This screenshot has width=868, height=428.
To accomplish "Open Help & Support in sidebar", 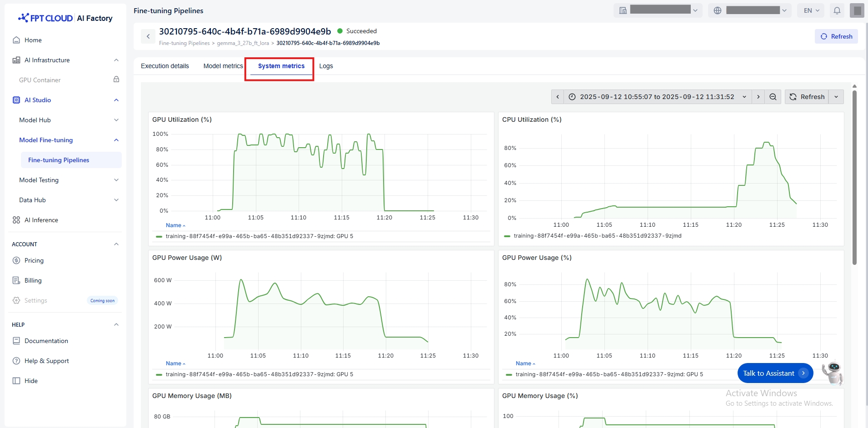I will tap(46, 361).
